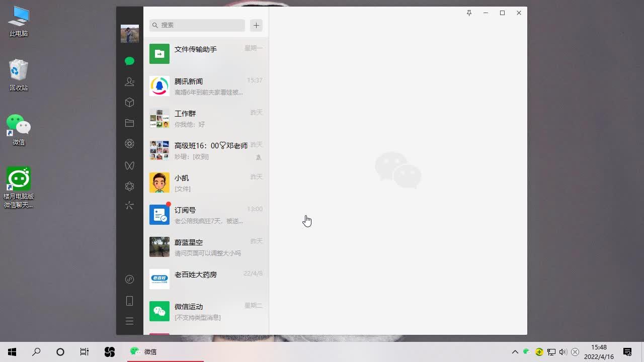Maximize the WeChat window
The height and width of the screenshot is (362, 644).
click(502, 13)
